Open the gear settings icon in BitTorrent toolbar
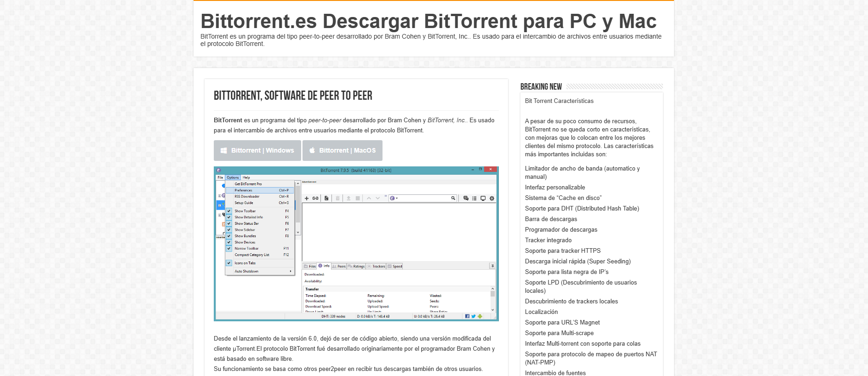Viewport: 868px width, 376px height. click(492, 199)
